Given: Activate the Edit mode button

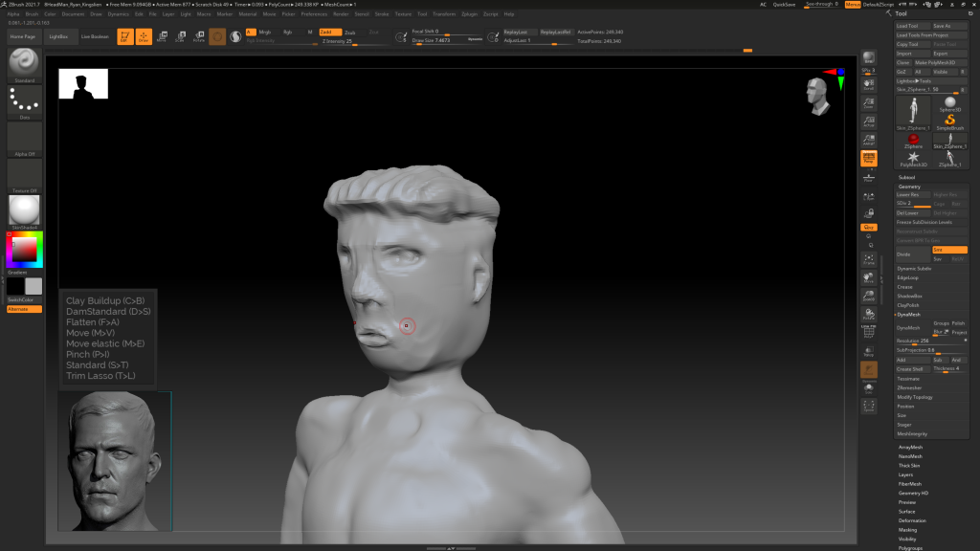Looking at the screenshot, I should pos(124,37).
